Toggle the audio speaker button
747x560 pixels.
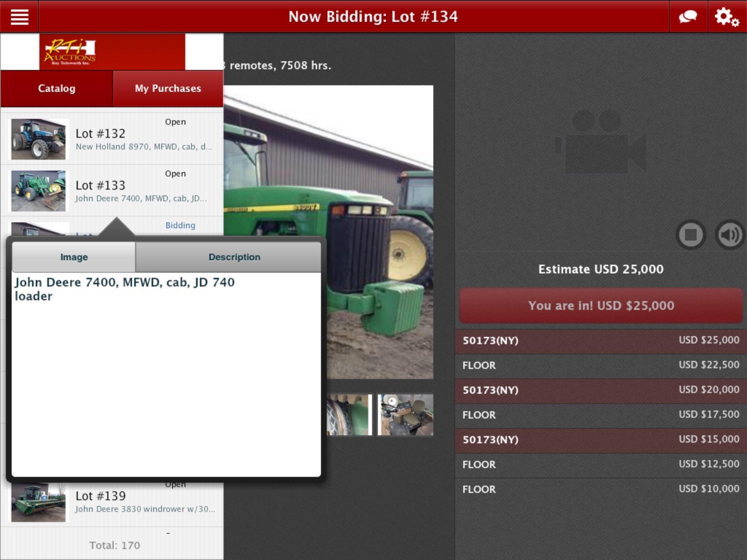pyautogui.click(x=730, y=234)
